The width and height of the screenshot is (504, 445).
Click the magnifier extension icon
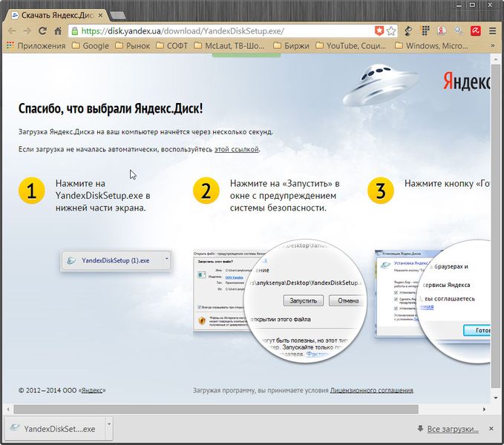[x=459, y=31]
